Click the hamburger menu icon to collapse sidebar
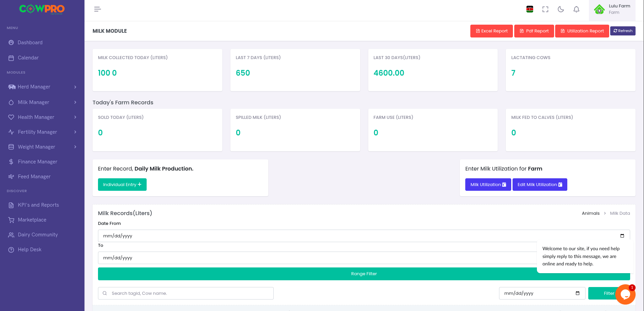 click(97, 9)
